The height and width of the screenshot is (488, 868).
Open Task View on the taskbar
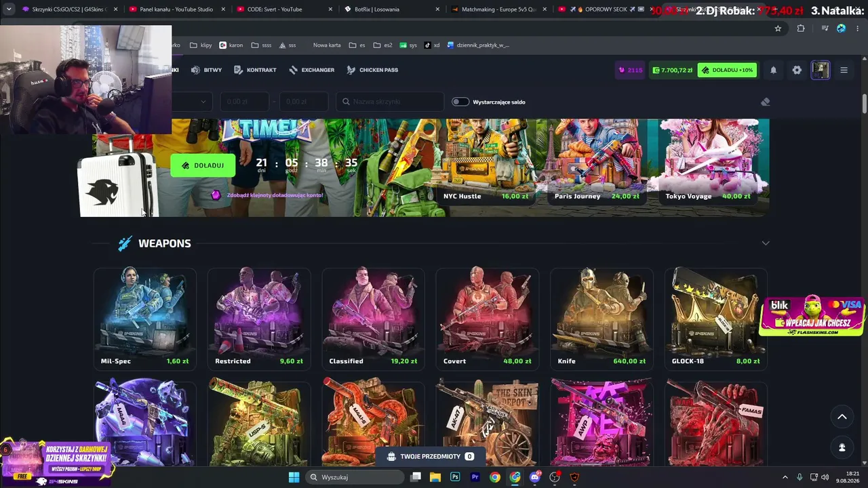pyautogui.click(x=416, y=477)
